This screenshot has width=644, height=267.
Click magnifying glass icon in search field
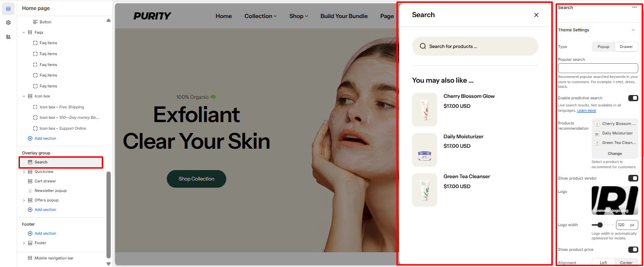click(423, 47)
